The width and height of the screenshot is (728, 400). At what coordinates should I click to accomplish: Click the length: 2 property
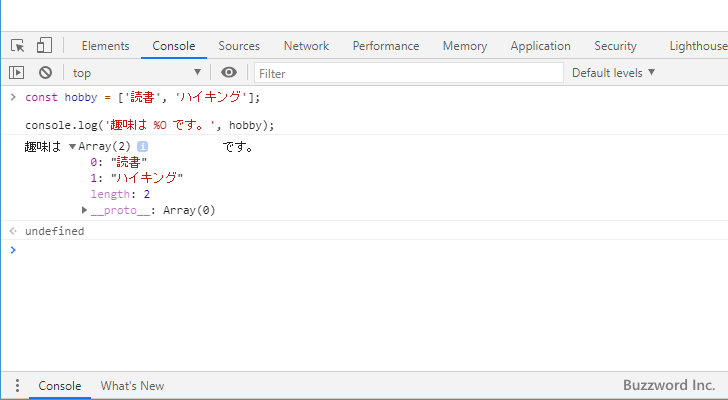pos(120,194)
